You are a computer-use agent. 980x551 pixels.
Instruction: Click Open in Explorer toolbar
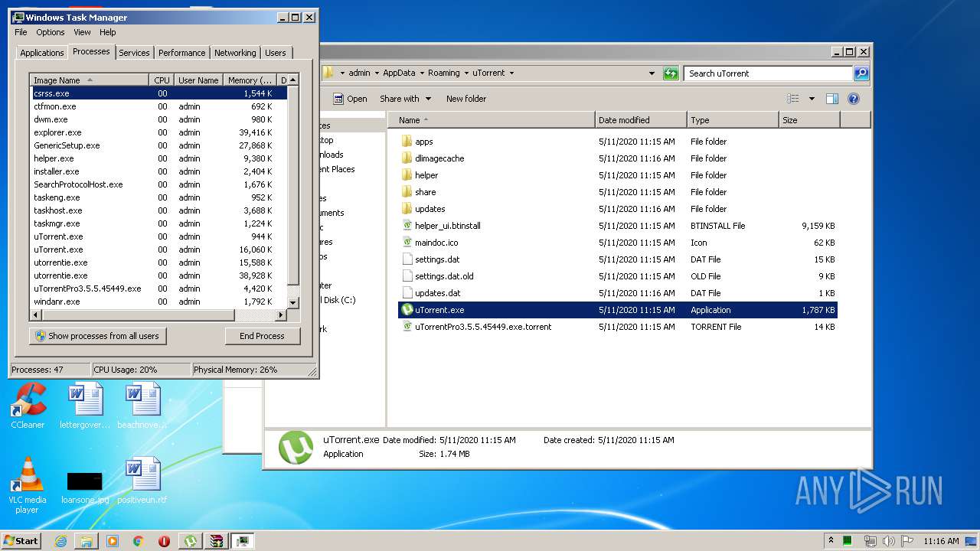[350, 99]
